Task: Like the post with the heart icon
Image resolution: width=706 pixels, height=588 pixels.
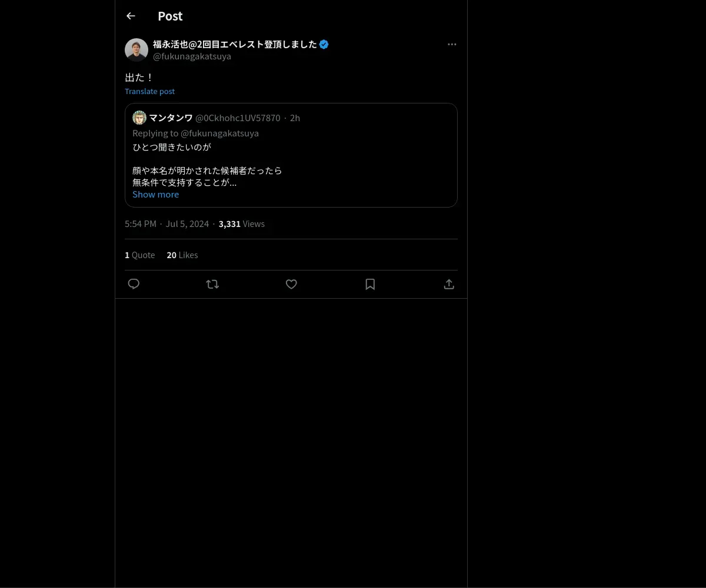Action: pos(291,284)
